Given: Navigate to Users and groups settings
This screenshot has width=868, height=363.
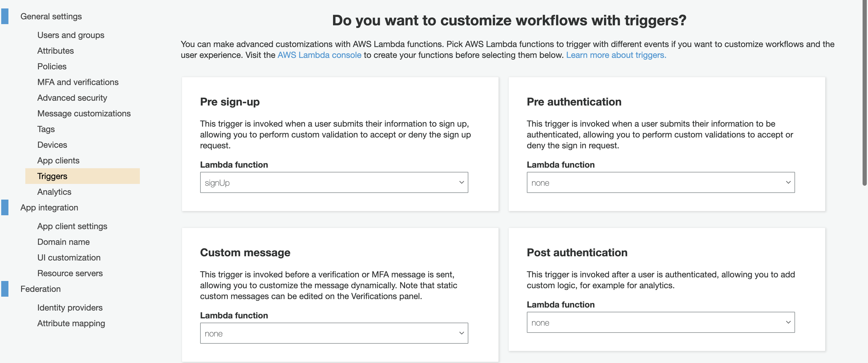Looking at the screenshot, I should coord(71,34).
